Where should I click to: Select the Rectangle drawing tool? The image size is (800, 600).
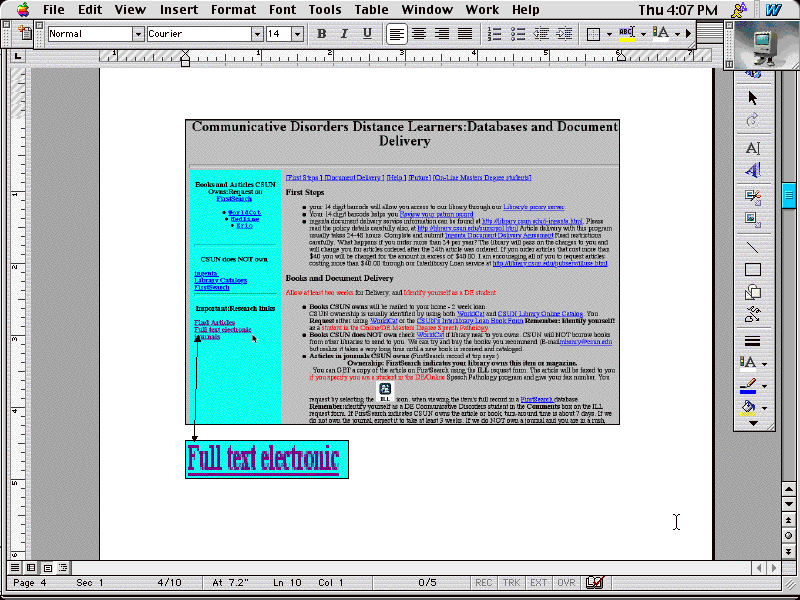(x=753, y=269)
